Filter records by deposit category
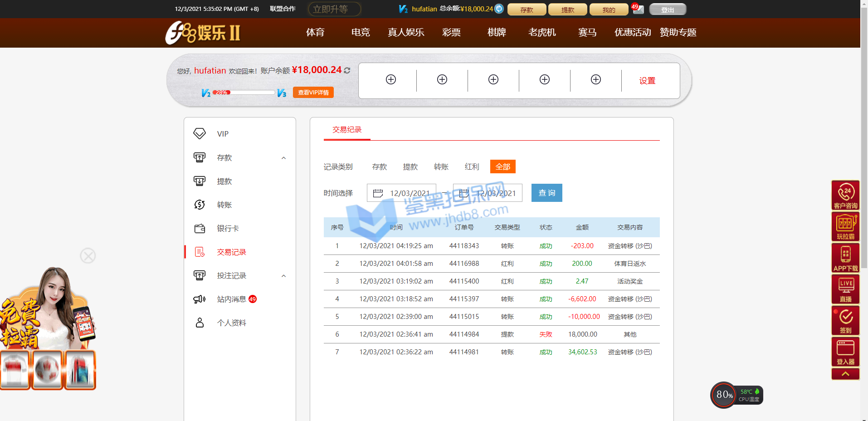The image size is (868, 421). (x=379, y=167)
